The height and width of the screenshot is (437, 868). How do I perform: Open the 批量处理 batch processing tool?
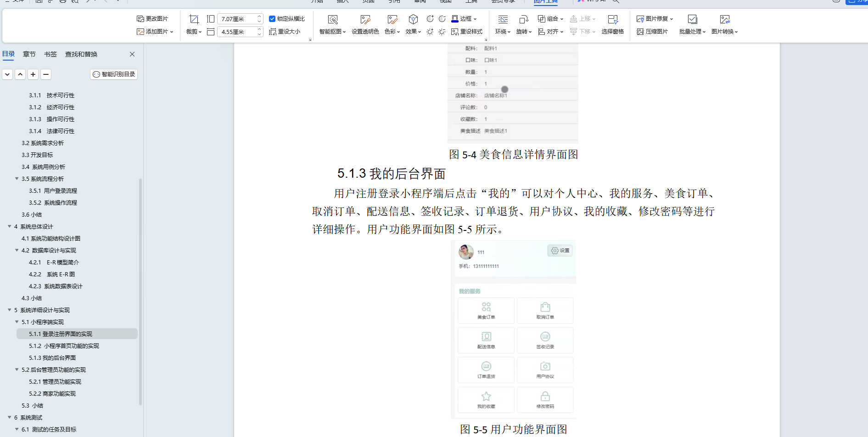[x=692, y=19]
